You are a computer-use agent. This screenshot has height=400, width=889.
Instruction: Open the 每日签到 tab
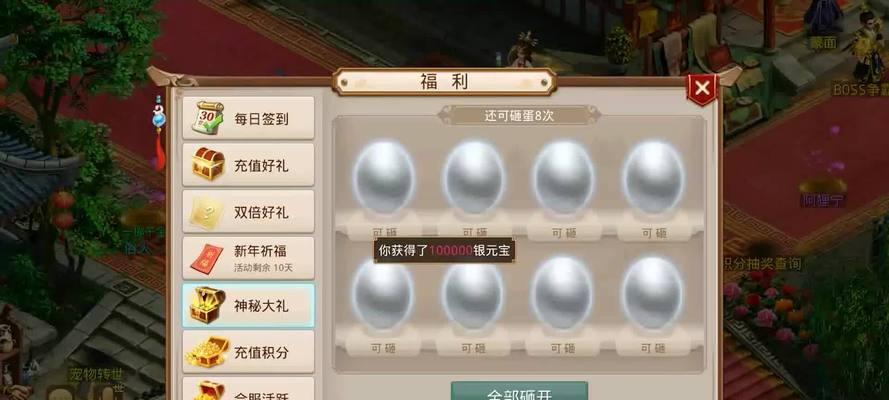(248, 118)
